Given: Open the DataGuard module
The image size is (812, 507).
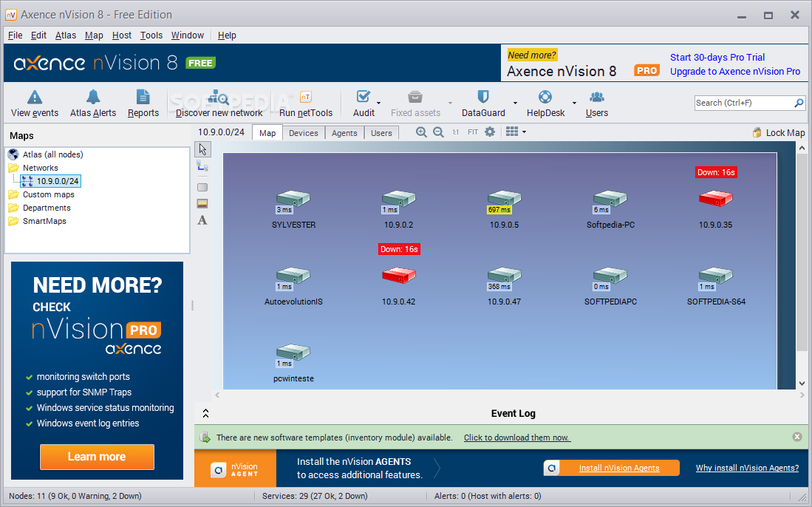Looking at the screenshot, I should point(483,103).
